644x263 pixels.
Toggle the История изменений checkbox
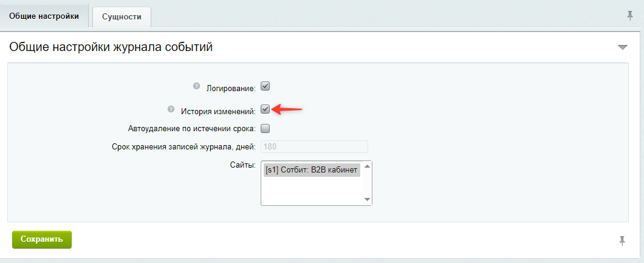click(x=265, y=109)
